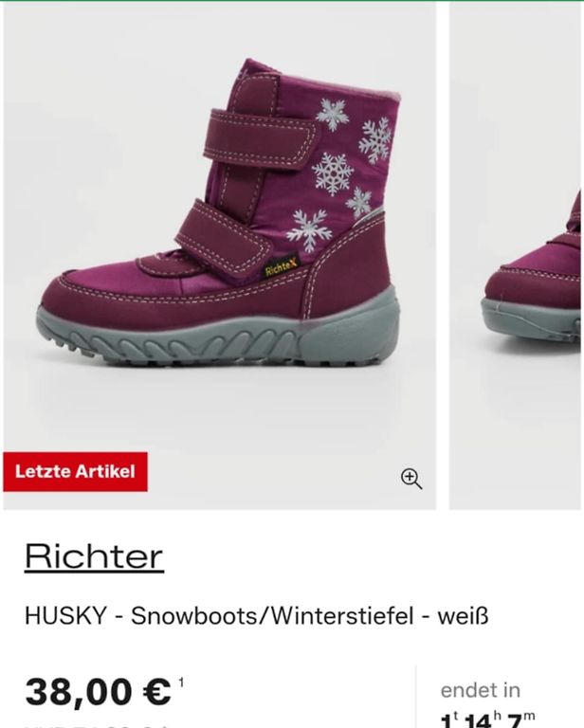Click the topmost snowflake on the boot

tap(333, 114)
